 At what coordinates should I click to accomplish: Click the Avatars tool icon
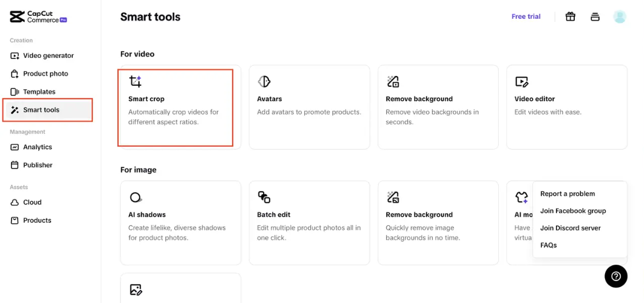pyautogui.click(x=264, y=81)
